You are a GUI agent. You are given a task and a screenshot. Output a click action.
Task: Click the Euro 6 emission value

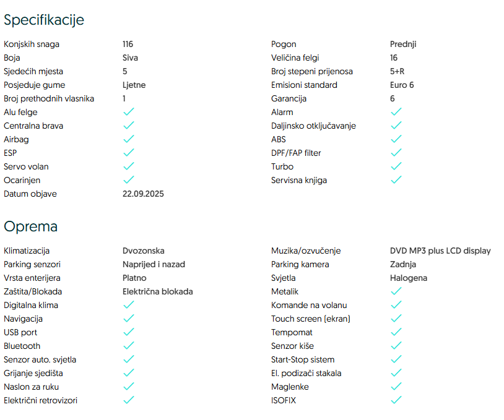click(x=402, y=85)
